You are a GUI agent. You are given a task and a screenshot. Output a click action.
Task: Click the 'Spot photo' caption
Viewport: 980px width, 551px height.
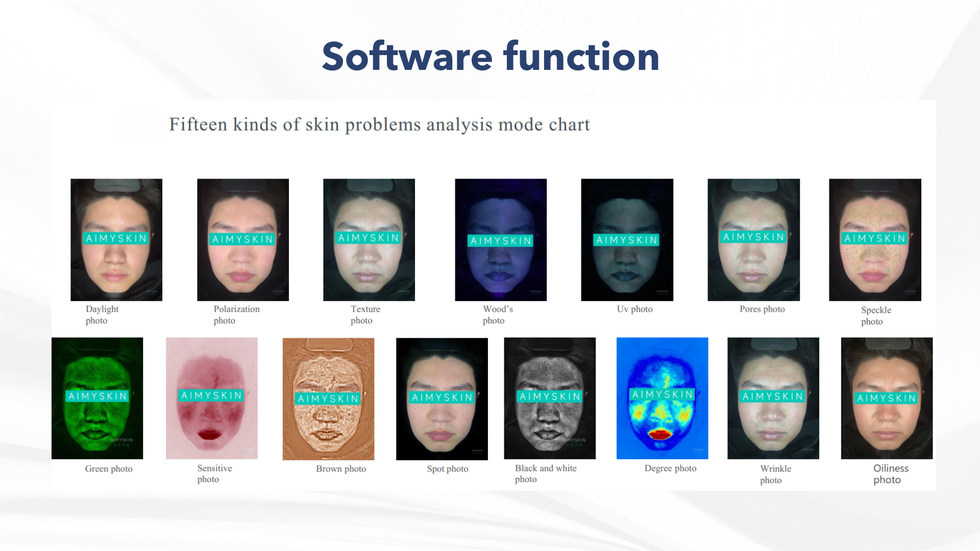click(448, 469)
